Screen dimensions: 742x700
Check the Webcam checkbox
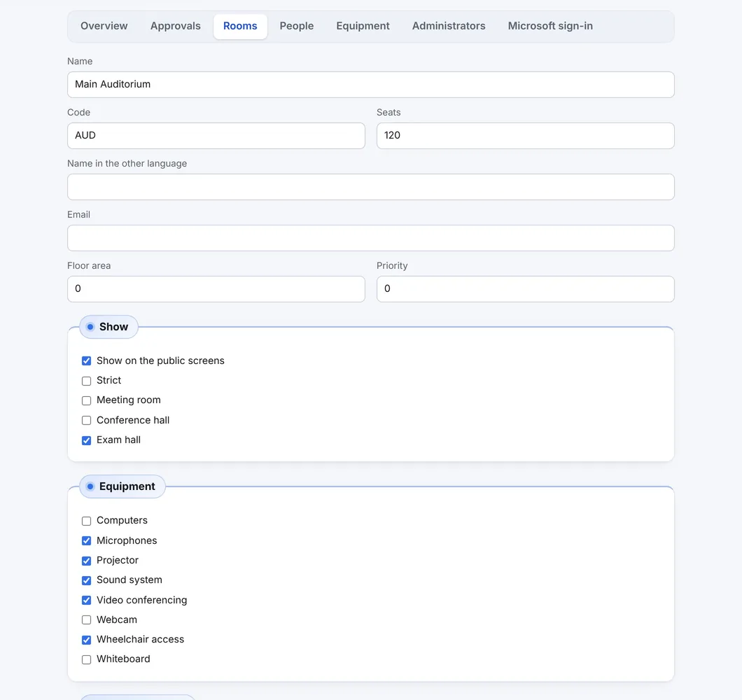(x=86, y=620)
